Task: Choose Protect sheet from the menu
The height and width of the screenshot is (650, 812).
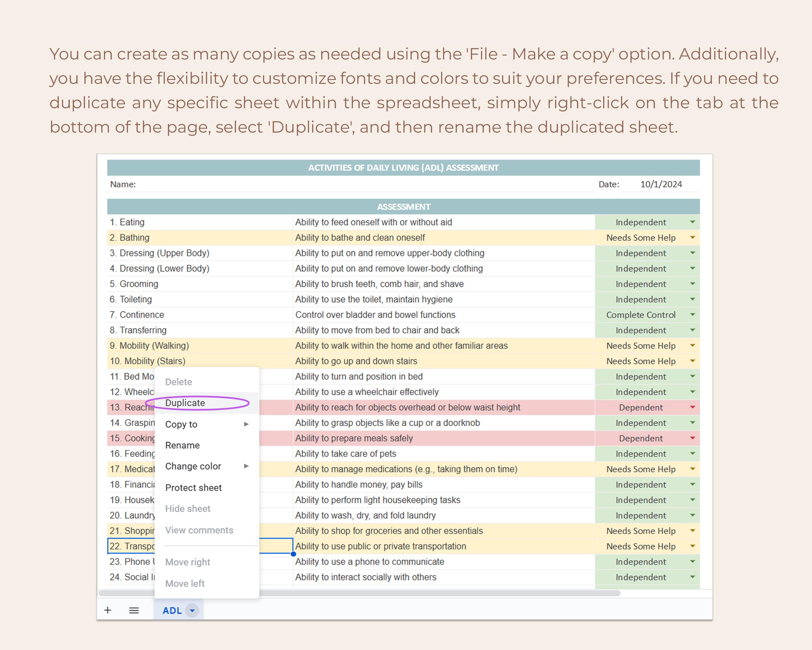Action: [x=193, y=487]
